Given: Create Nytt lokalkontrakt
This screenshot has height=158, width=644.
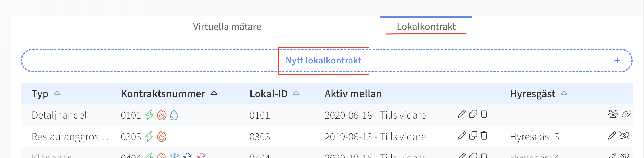Looking at the screenshot, I should click(x=323, y=61).
